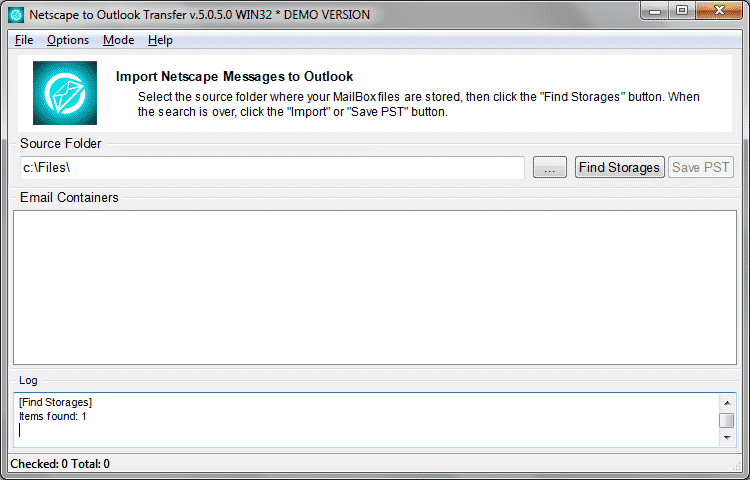
Task: Click the log scrollbar down arrow
Action: 727,437
